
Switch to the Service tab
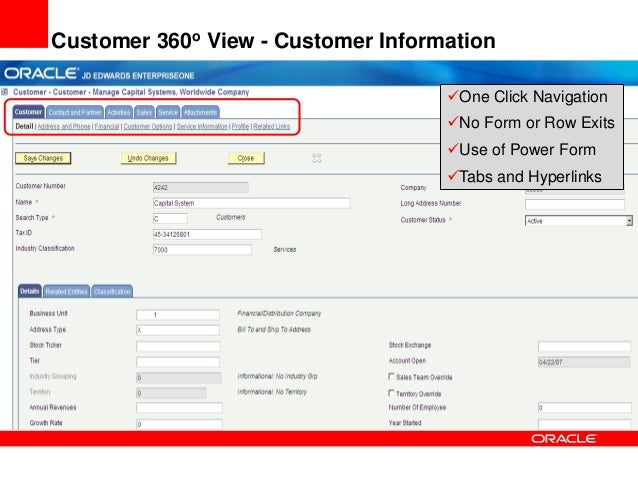click(168, 112)
